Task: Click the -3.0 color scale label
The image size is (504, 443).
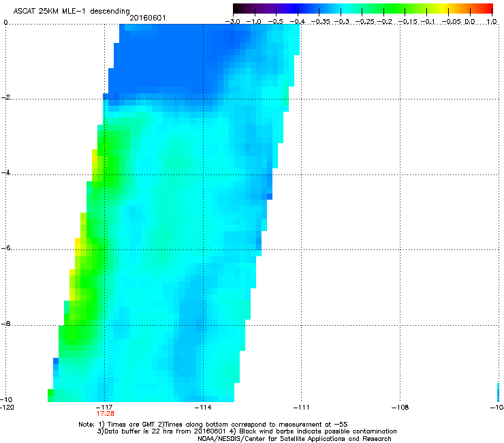Action: (233, 22)
